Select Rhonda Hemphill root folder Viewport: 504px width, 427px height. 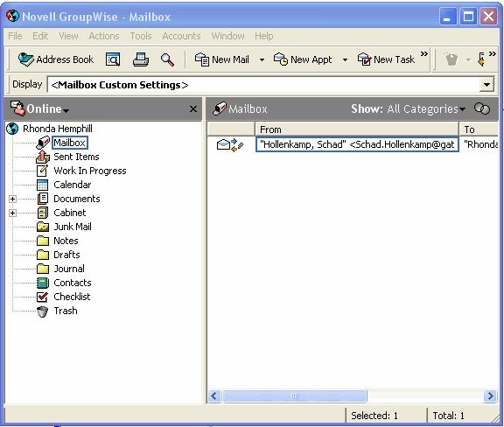(57, 129)
